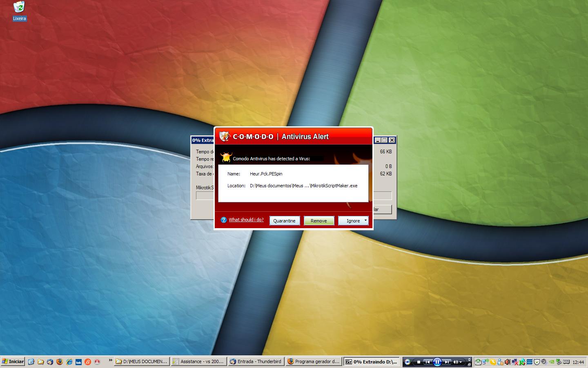Open the speaker volume tray icon
This screenshot has height=368, width=588.
(508, 362)
